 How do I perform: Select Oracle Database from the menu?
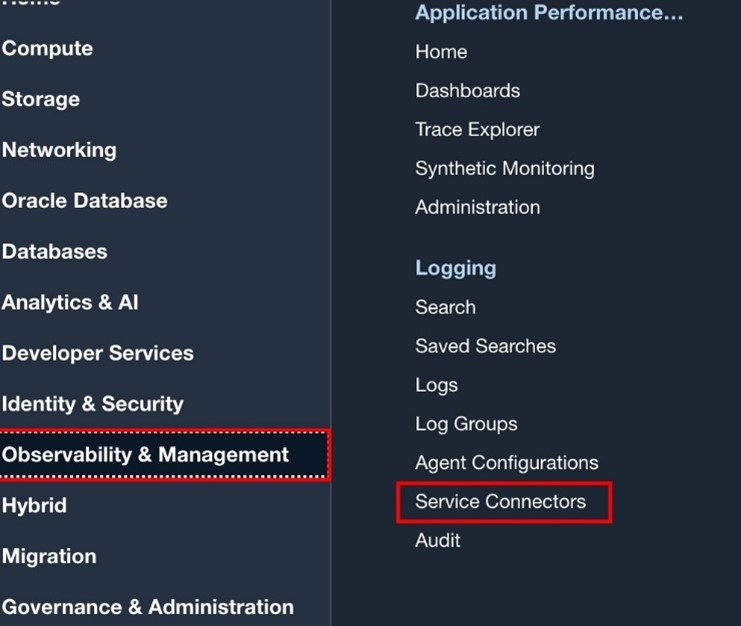85,200
